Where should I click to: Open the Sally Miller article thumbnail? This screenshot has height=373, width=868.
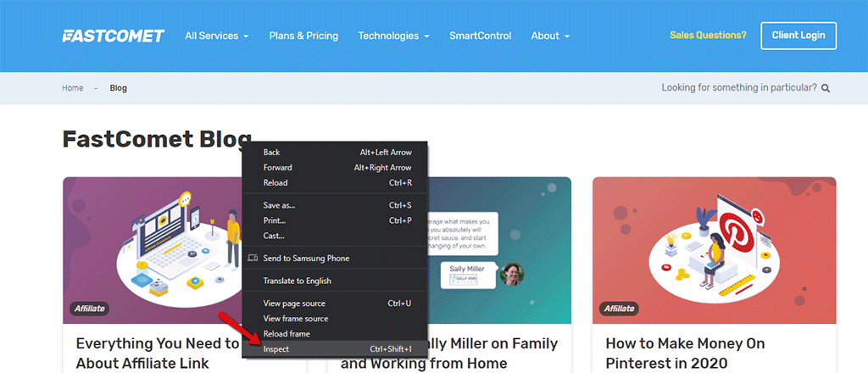[499, 250]
